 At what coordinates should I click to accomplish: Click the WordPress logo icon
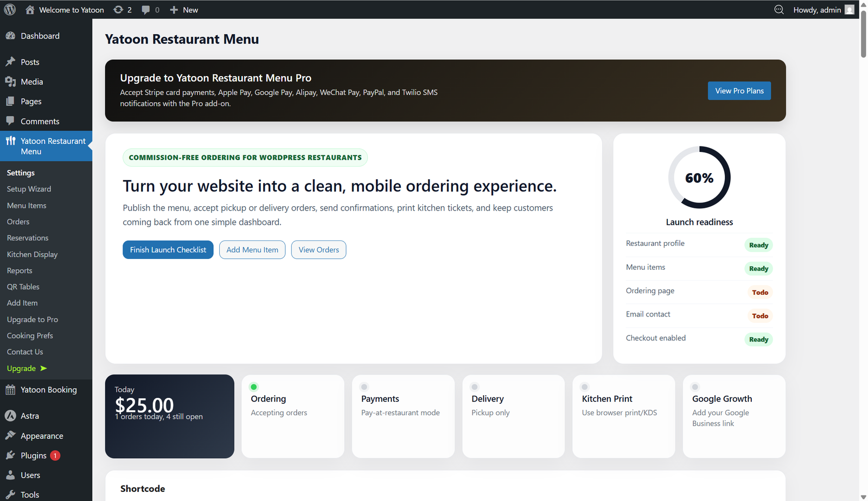point(10,10)
